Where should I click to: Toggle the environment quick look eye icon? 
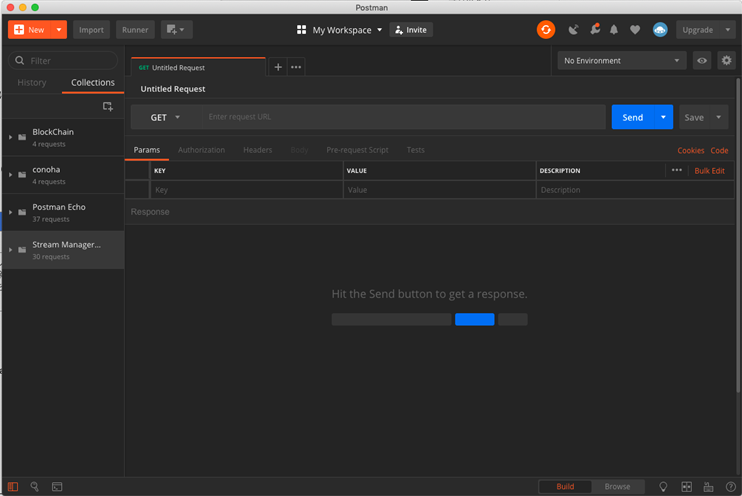(x=702, y=61)
